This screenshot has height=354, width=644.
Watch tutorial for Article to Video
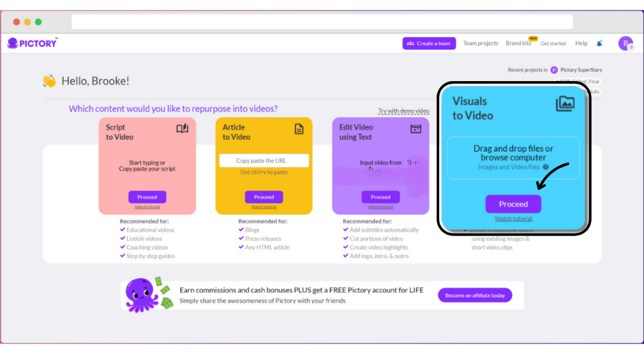[x=263, y=207]
